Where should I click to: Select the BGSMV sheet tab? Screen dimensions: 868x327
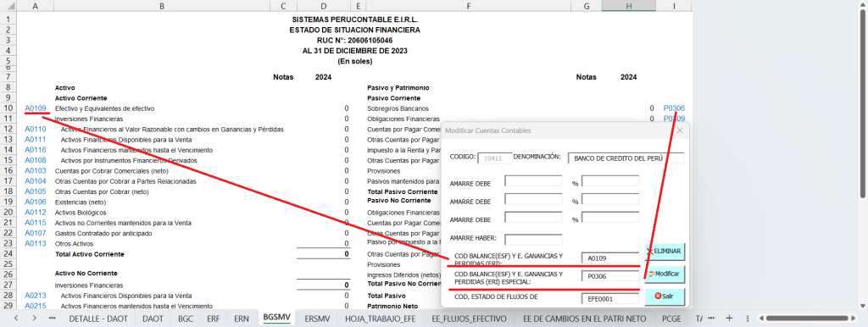[x=277, y=319]
